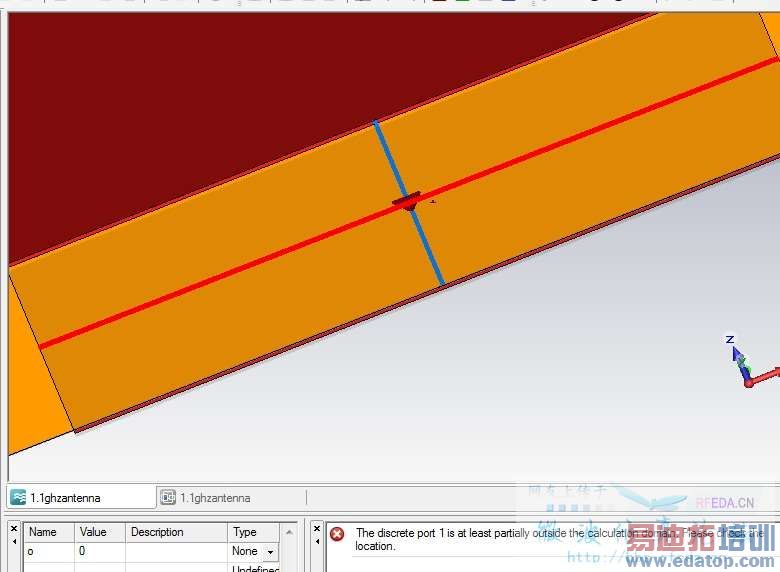Click the Type column header

click(x=253, y=532)
